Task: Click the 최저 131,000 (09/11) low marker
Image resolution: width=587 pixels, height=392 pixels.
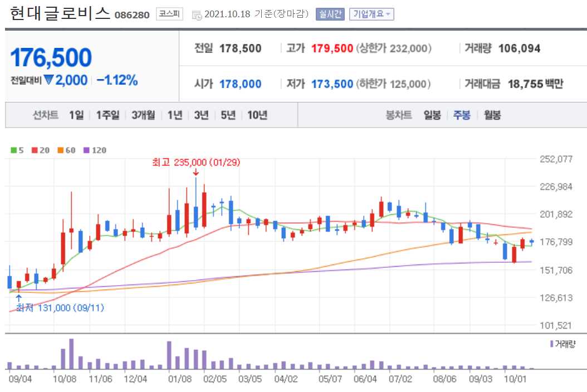Action: [60, 308]
